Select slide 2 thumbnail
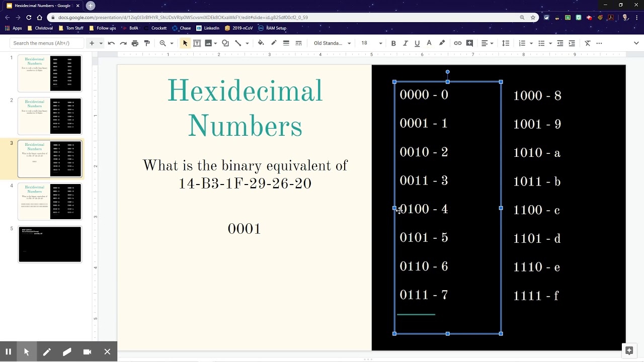 pos(49,116)
